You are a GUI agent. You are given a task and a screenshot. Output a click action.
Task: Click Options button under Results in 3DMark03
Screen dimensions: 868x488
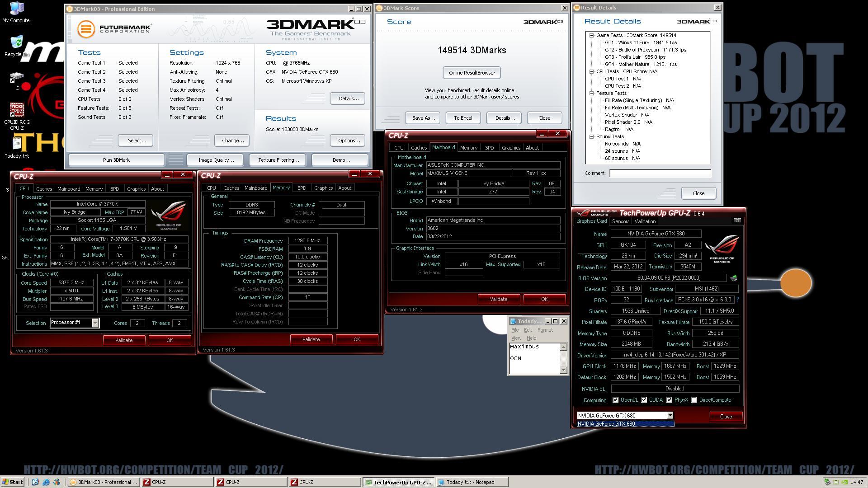click(x=348, y=141)
